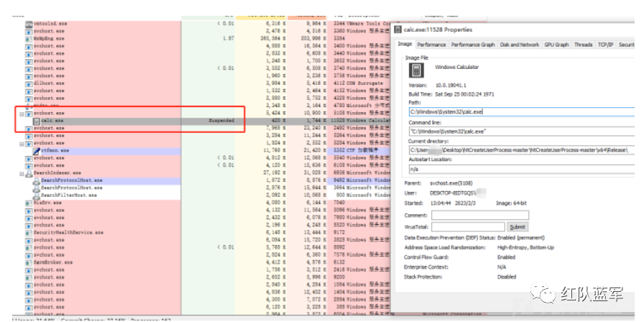Click the 'CTF 加载程序' description text
This screenshot has width=644, height=322.
click(362, 151)
